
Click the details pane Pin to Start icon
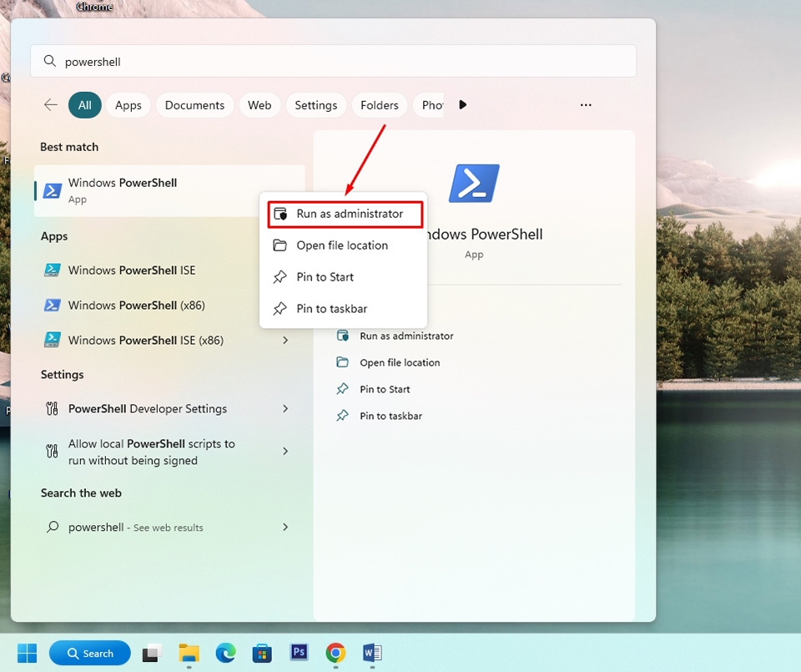[x=342, y=389]
